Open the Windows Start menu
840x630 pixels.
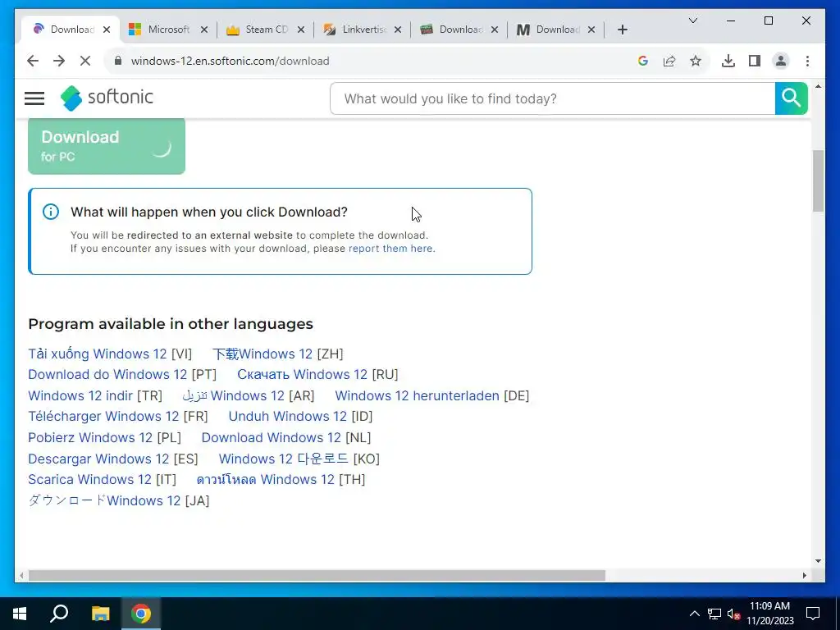pos(20,614)
